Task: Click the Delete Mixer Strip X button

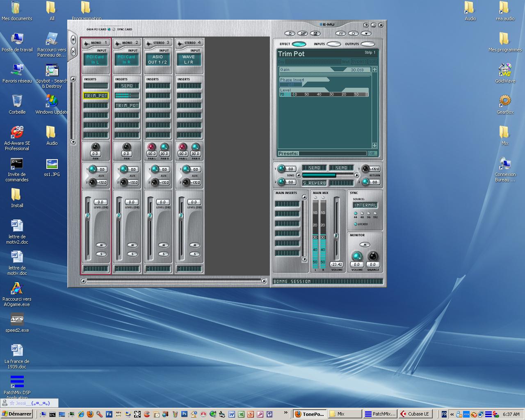Action: 73,52
